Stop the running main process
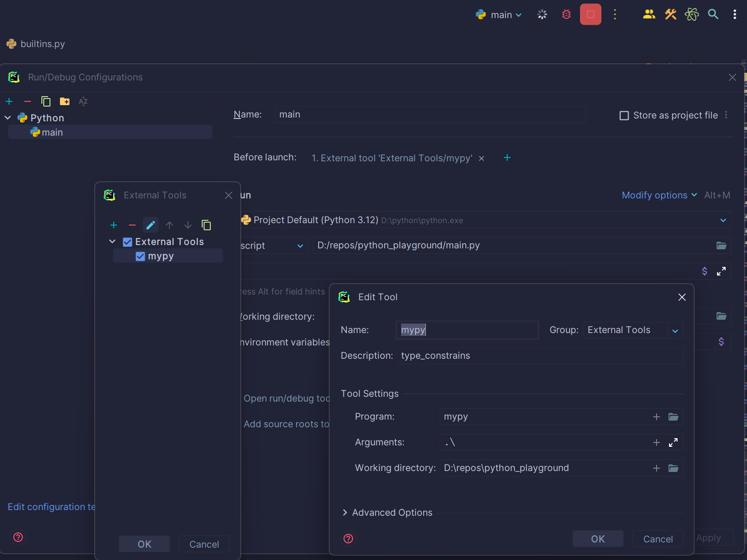The image size is (747, 560). [590, 14]
